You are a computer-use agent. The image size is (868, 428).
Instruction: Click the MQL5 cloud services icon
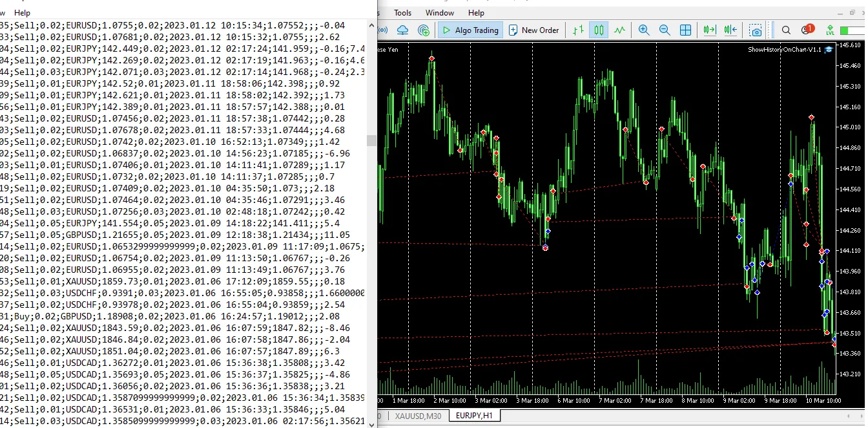(401, 30)
